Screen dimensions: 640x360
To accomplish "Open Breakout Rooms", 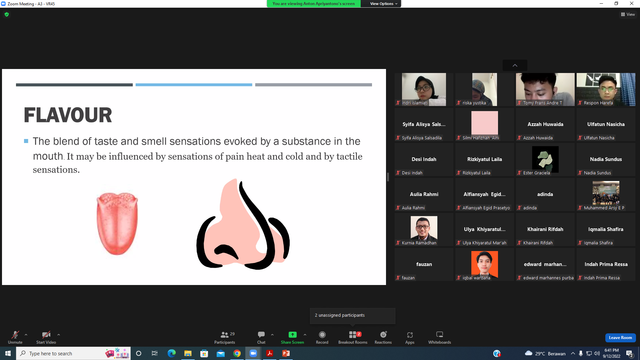I will (353, 337).
